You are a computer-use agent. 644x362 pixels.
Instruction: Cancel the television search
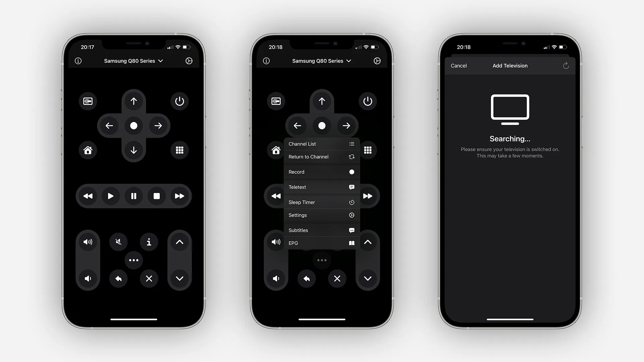click(459, 65)
